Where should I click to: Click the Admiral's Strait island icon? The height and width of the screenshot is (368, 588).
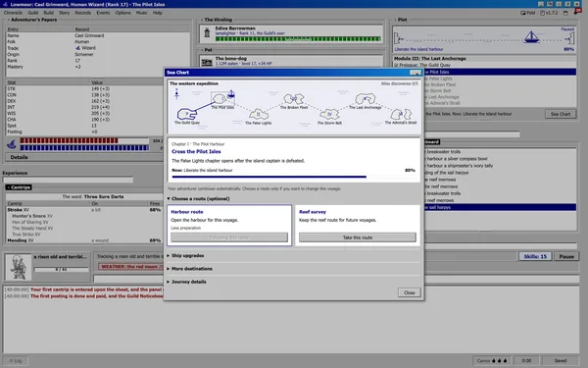pos(401,114)
